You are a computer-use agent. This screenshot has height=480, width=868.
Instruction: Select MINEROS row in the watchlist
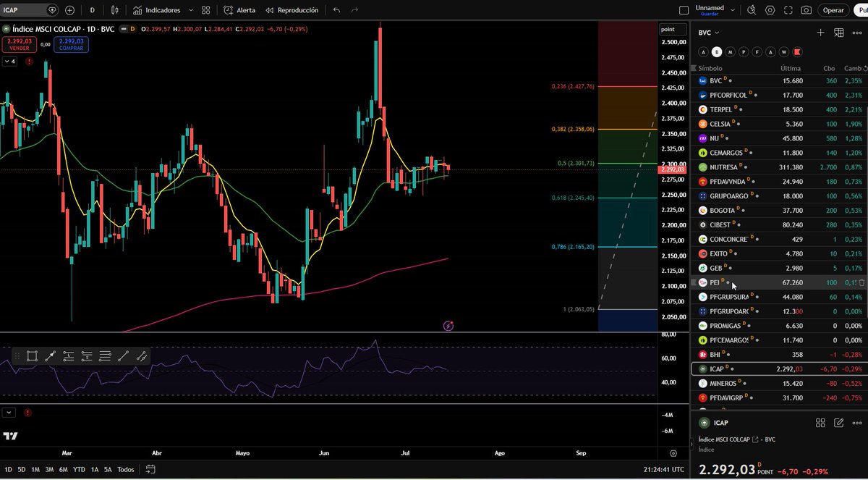point(780,383)
